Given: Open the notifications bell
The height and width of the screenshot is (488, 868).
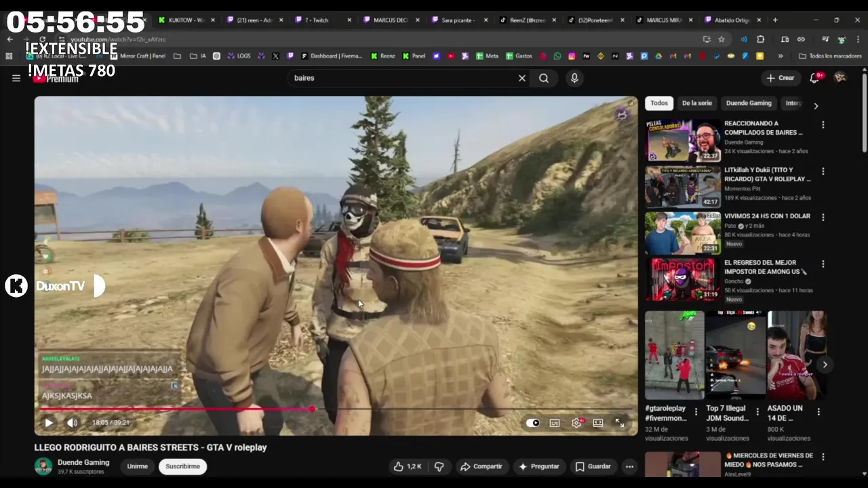Looking at the screenshot, I should point(815,78).
